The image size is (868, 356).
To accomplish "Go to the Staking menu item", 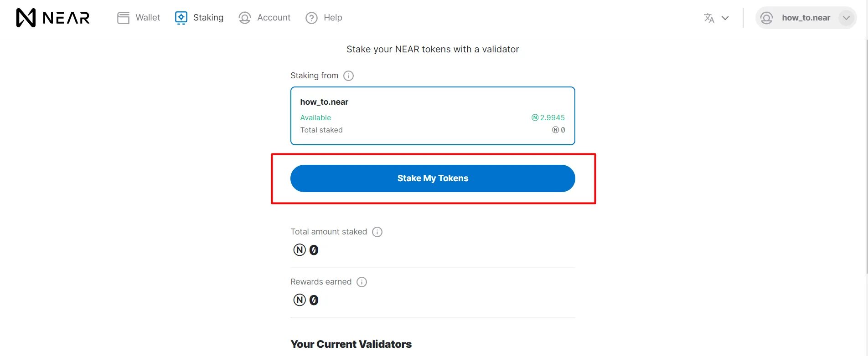I will [x=199, y=18].
